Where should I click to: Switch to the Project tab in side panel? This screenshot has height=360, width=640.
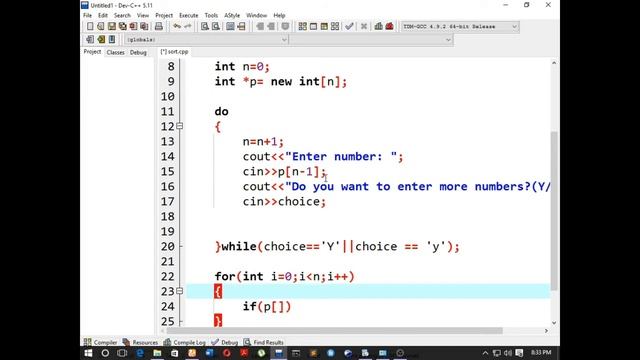point(92,52)
